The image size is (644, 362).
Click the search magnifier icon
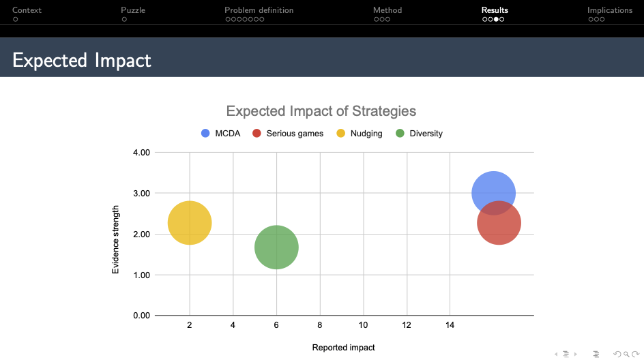tap(626, 355)
